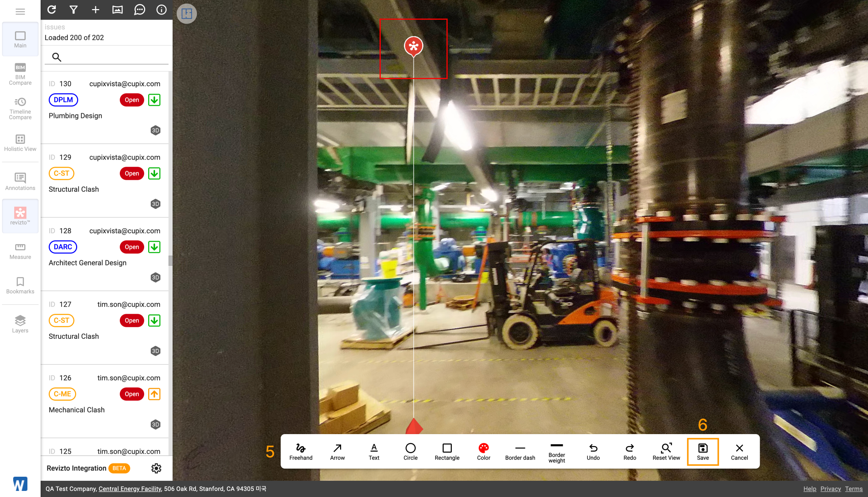Click Open status of issue 129
Screen dimensions: 868x497
[x=132, y=173]
